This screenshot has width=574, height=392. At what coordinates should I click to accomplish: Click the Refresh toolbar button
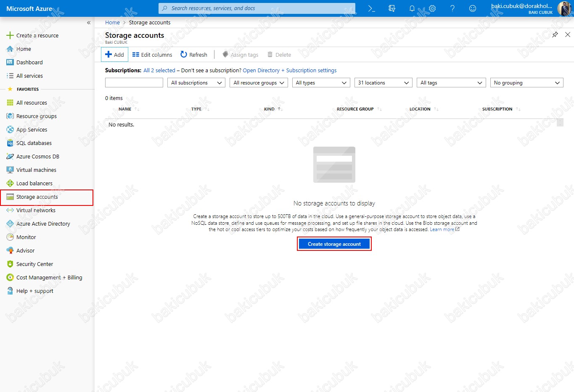[194, 55]
